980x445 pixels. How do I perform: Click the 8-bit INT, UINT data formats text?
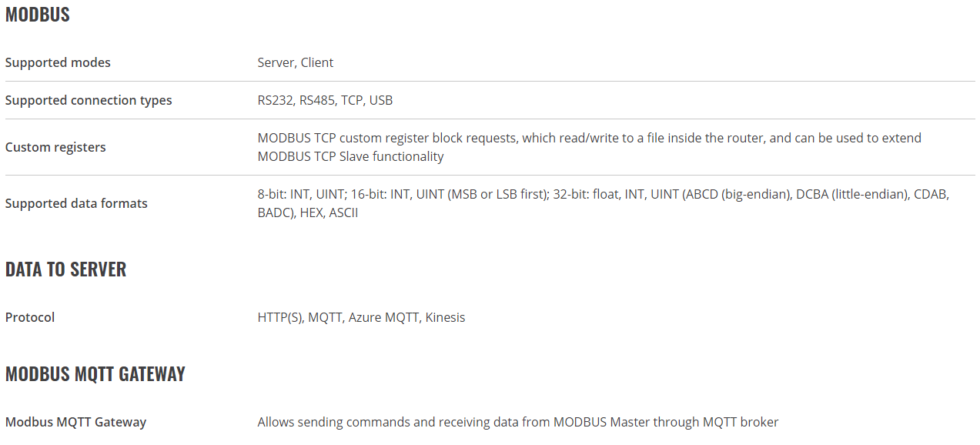click(x=604, y=203)
